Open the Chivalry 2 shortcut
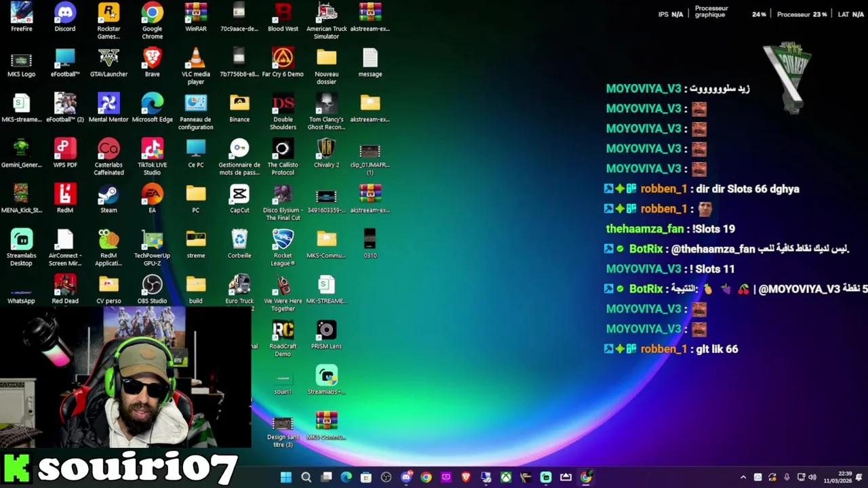The image size is (868, 488). point(326,154)
